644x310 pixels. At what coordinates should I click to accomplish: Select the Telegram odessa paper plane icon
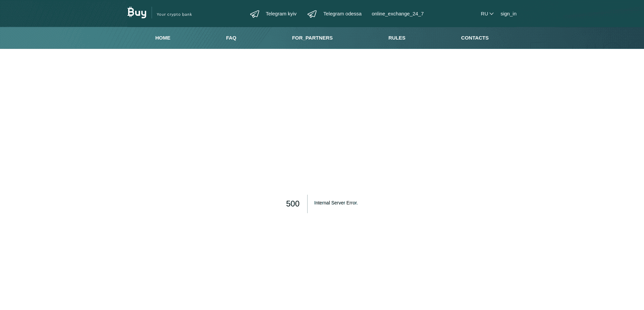(x=312, y=14)
